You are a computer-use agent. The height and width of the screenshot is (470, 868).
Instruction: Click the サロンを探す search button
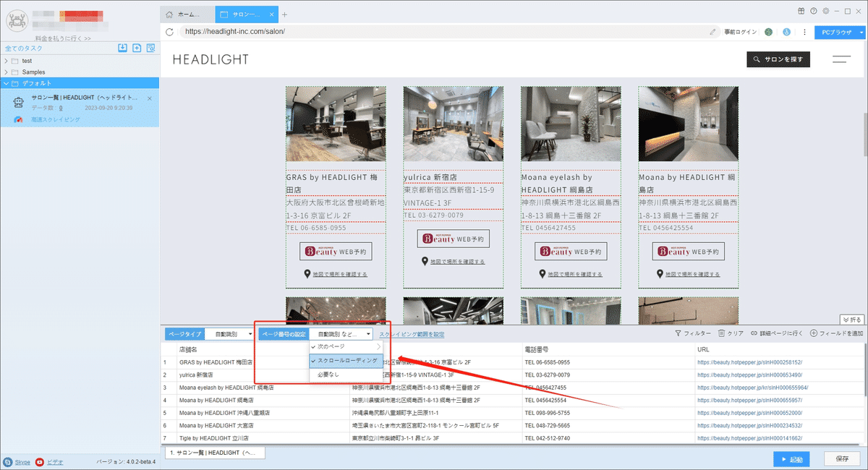tap(778, 59)
